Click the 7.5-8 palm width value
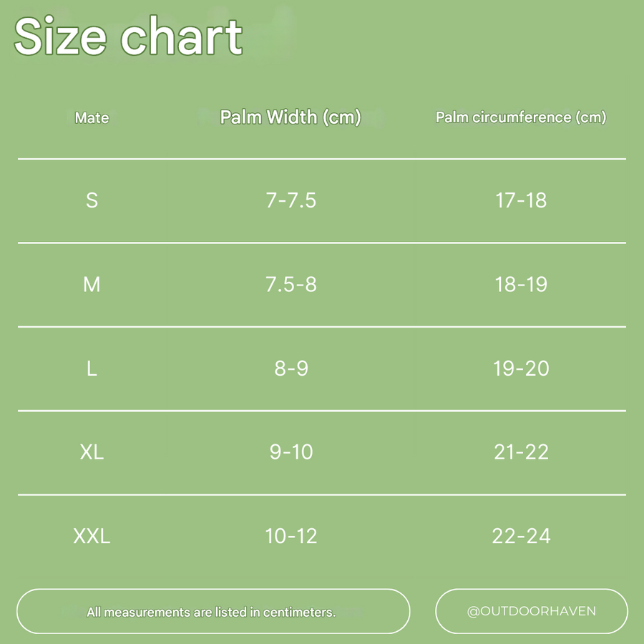The width and height of the screenshot is (644, 644). pos(291,284)
